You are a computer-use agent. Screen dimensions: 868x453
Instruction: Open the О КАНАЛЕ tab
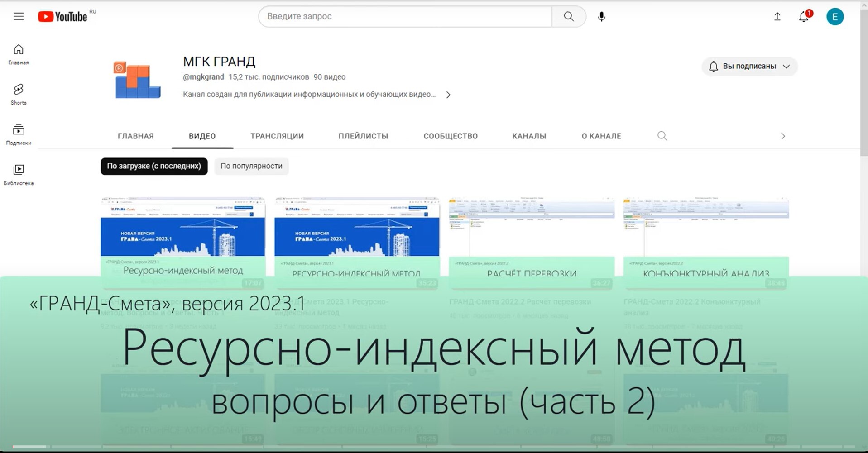pos(601,136)
